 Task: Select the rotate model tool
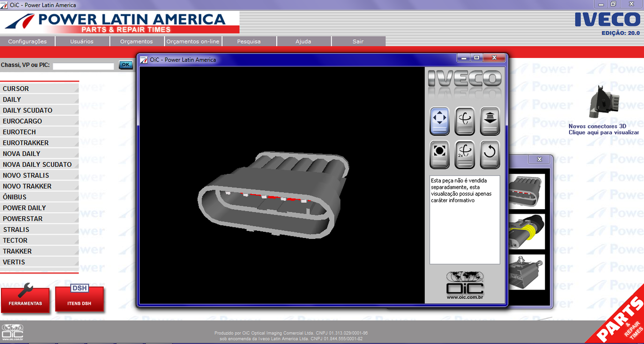(x=465, y=121)
